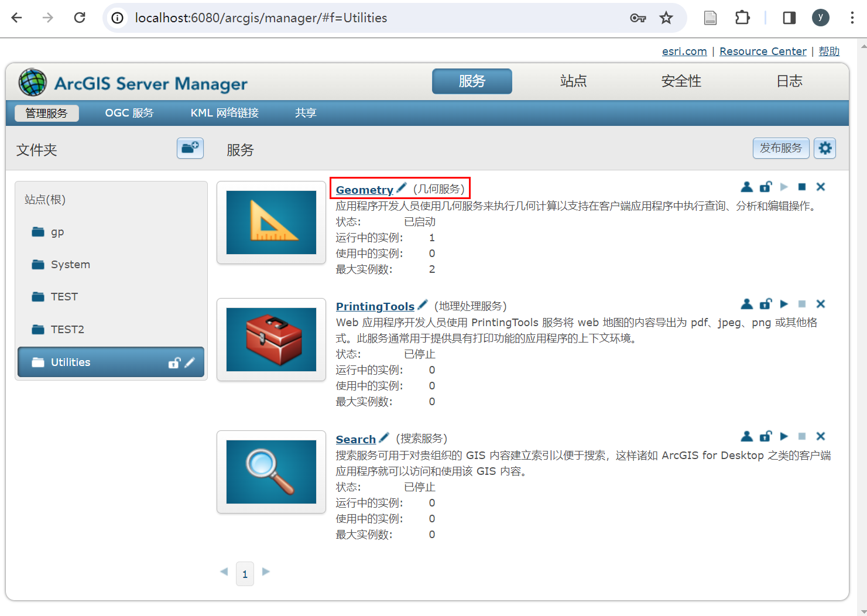This screenshot has height=616, width=867.
Task: Open the 帮助 help link
Action: (829, 52)
